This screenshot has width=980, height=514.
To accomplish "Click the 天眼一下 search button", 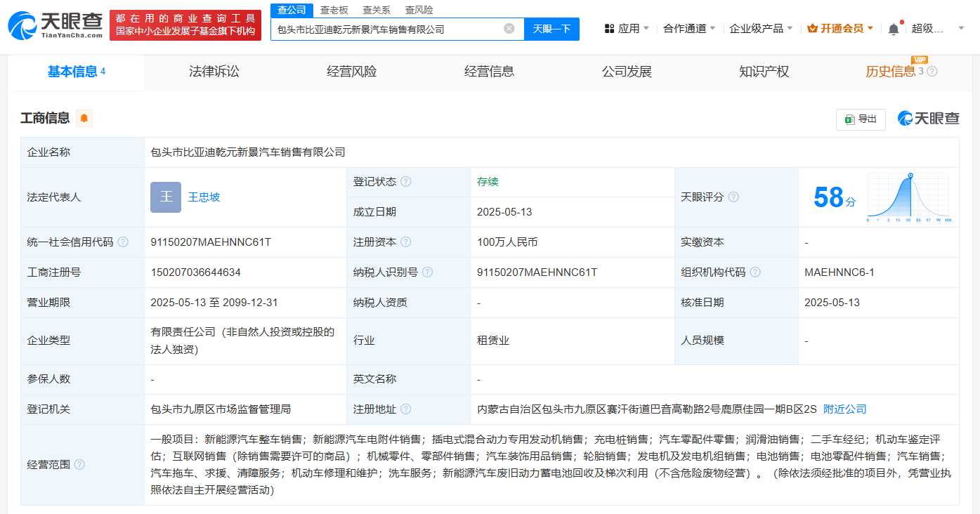I will 551,29.
